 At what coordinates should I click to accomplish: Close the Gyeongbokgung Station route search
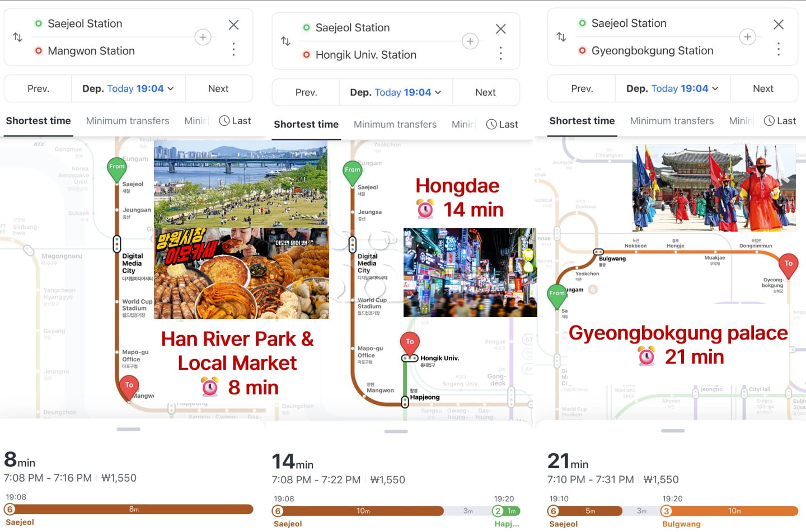click(779, 24)
